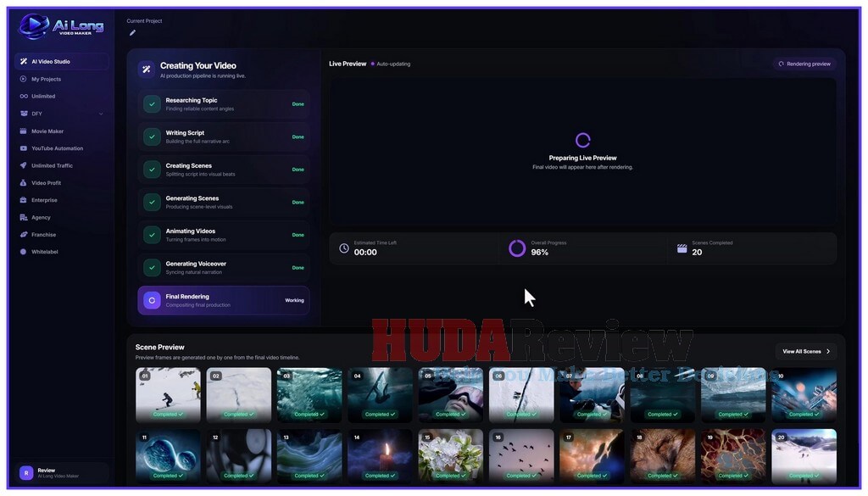Image resolution: width=868 pixels, height=496 pixels.
Task: Click the Creating Scenes checkmark icon
Action: (152, 170)
